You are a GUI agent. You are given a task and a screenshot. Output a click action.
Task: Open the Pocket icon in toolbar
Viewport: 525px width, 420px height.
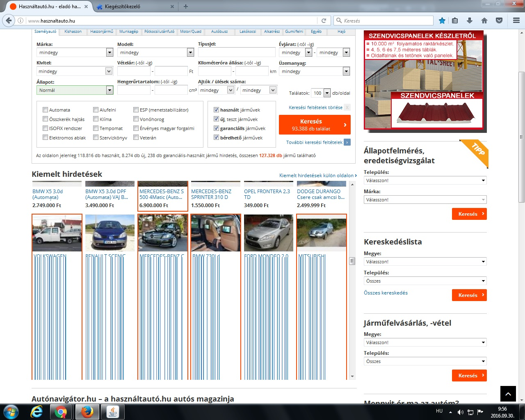pyautogui.click(x=499, y=21)
